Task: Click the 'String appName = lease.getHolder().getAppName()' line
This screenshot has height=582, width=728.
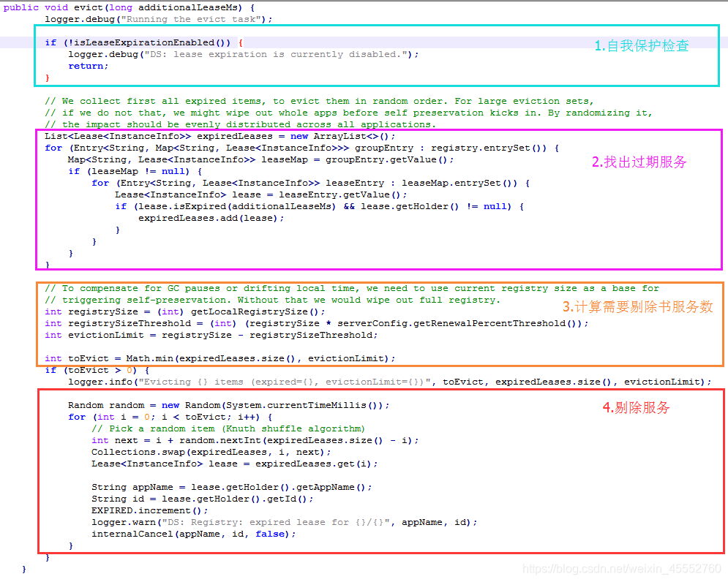Action: [x=232, y=487]
